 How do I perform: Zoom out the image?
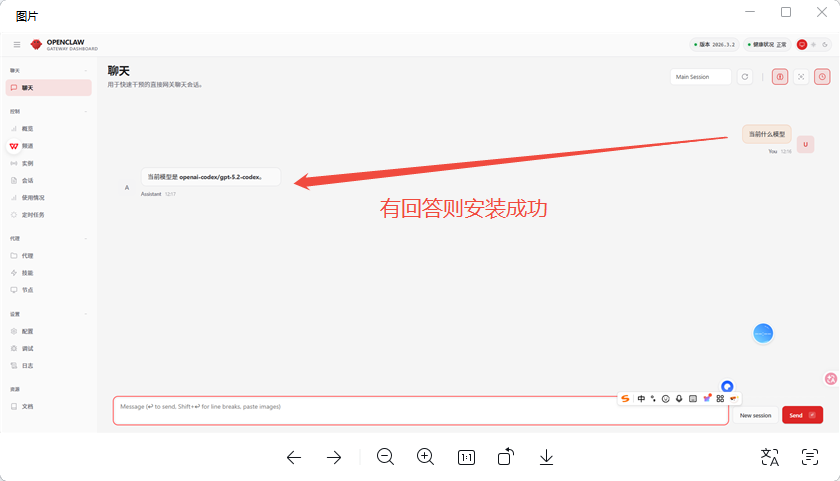coord(385,457)
